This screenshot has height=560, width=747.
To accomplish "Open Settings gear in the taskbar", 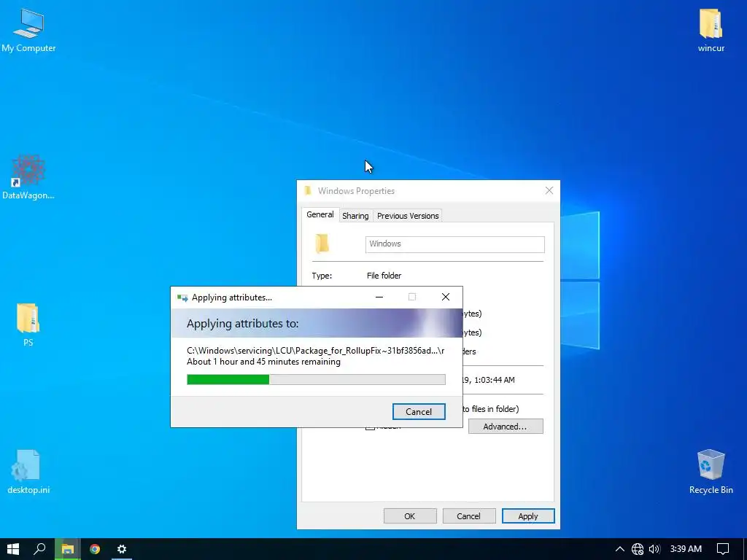I will (x=122, y=549).
